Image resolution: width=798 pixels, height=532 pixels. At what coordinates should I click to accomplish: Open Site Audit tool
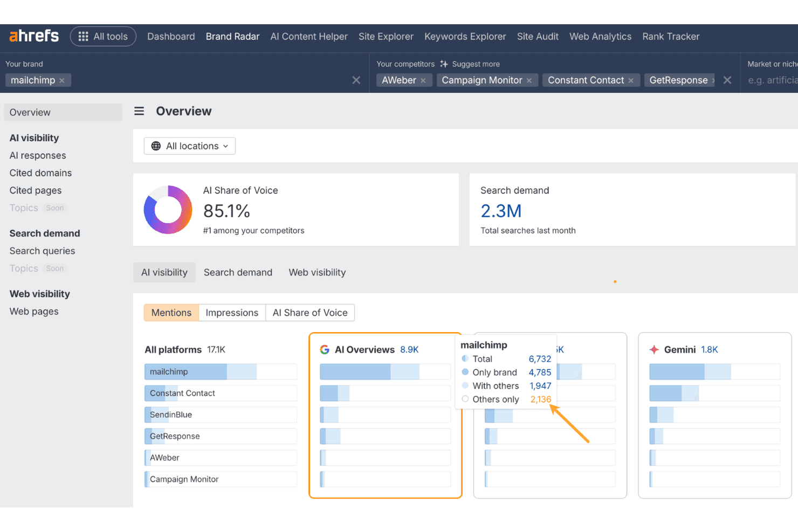tap(538, 37)
